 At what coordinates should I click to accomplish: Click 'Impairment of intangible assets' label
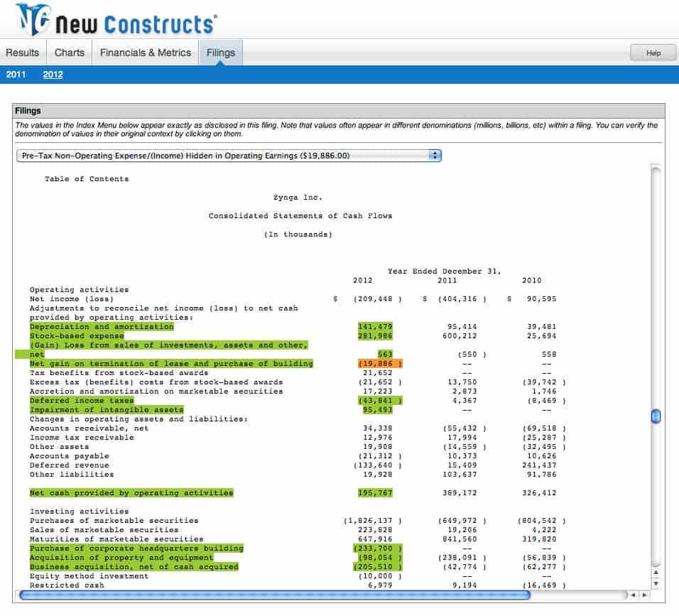107,410
